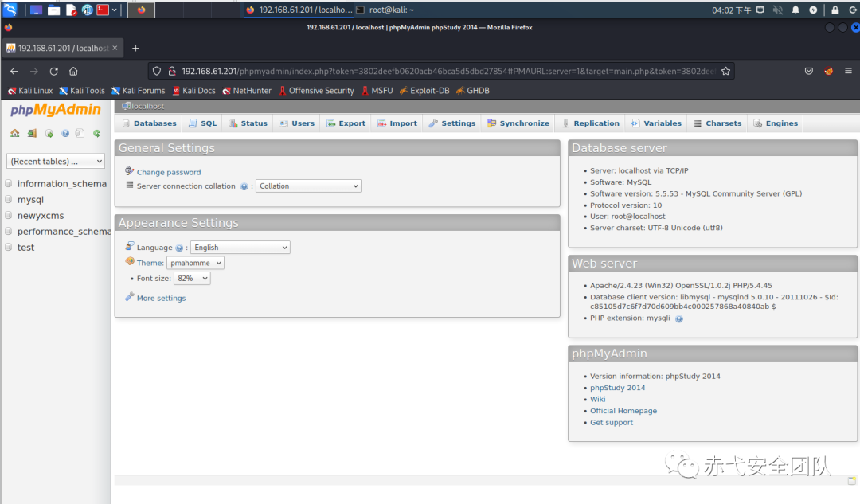Select mysql database in sidebar
Screen dimensions: 860x504
30,200
